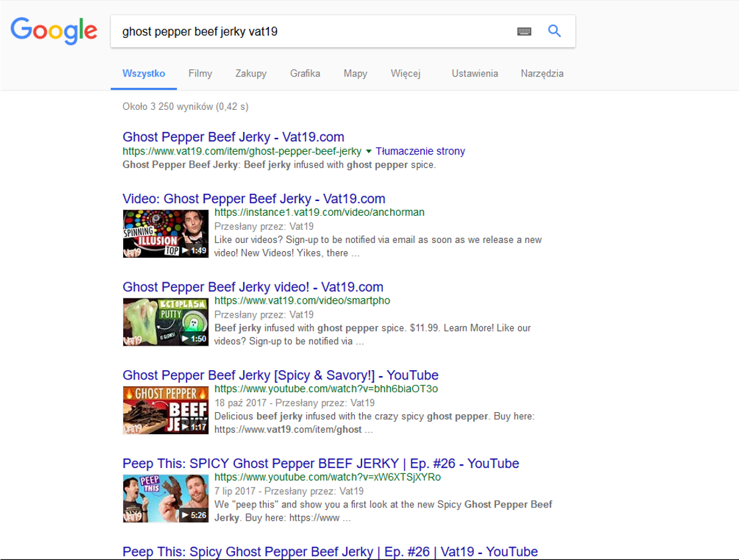The height and width of the screenshot is (560, 739).
Task: Open the Grafika tab
Action: pos(305,73)
